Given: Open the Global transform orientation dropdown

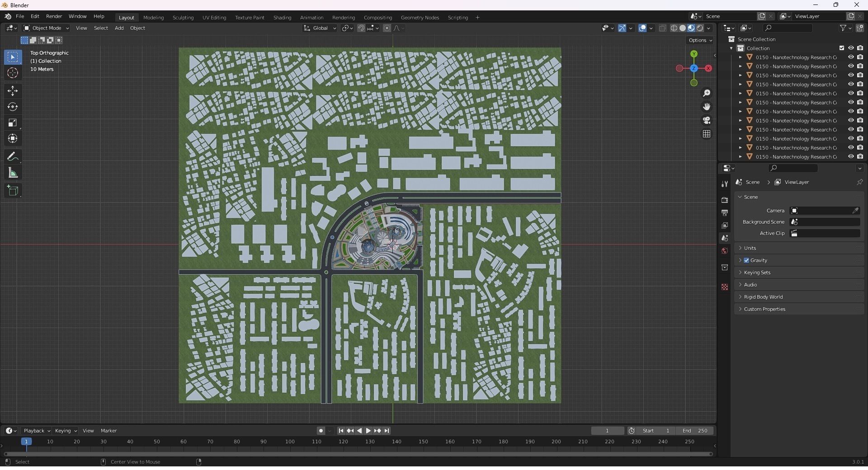Looking at the screenshot, I should pos(320,28).
